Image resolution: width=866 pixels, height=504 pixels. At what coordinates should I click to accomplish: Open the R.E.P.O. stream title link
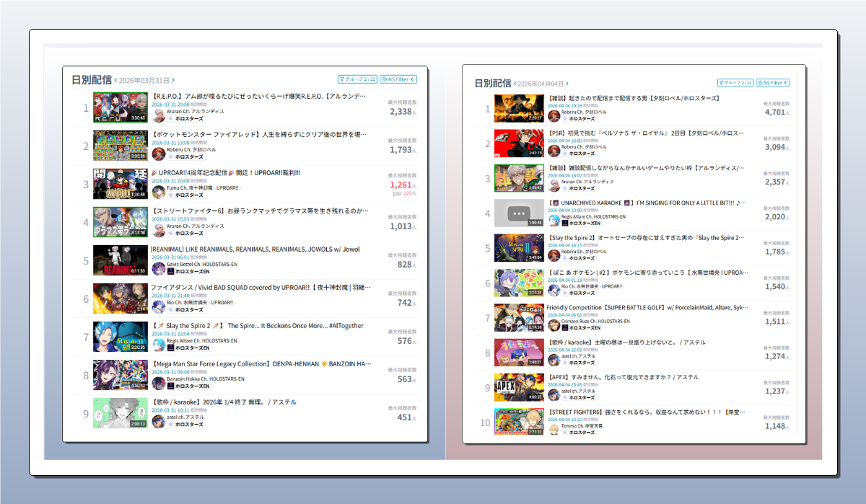259,96
